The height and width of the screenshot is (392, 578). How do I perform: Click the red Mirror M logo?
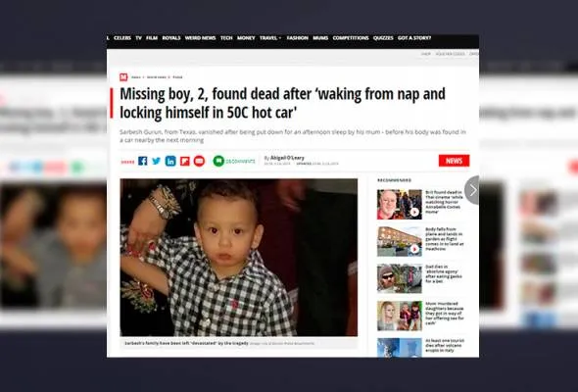click(x=123, y=77)
